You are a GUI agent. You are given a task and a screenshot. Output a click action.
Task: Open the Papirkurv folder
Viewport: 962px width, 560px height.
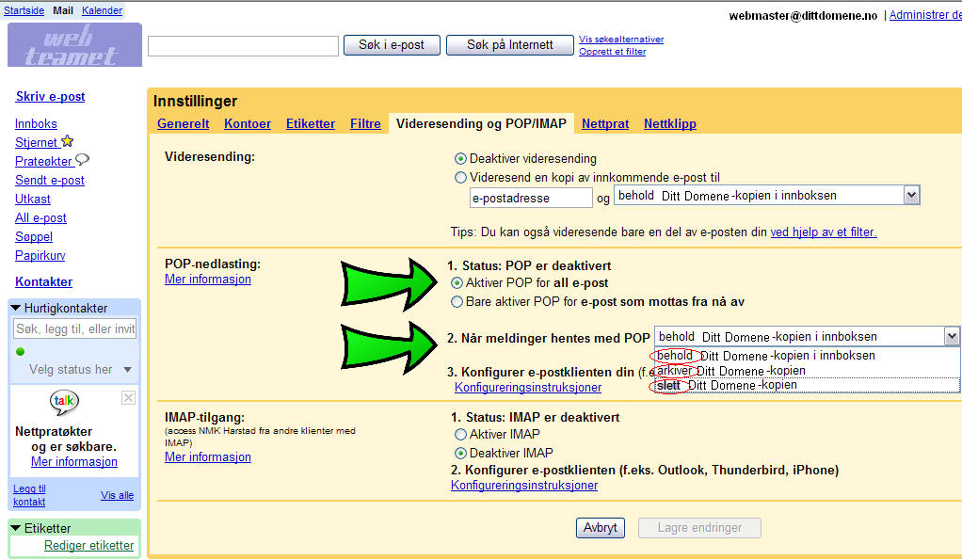(40, 256)
